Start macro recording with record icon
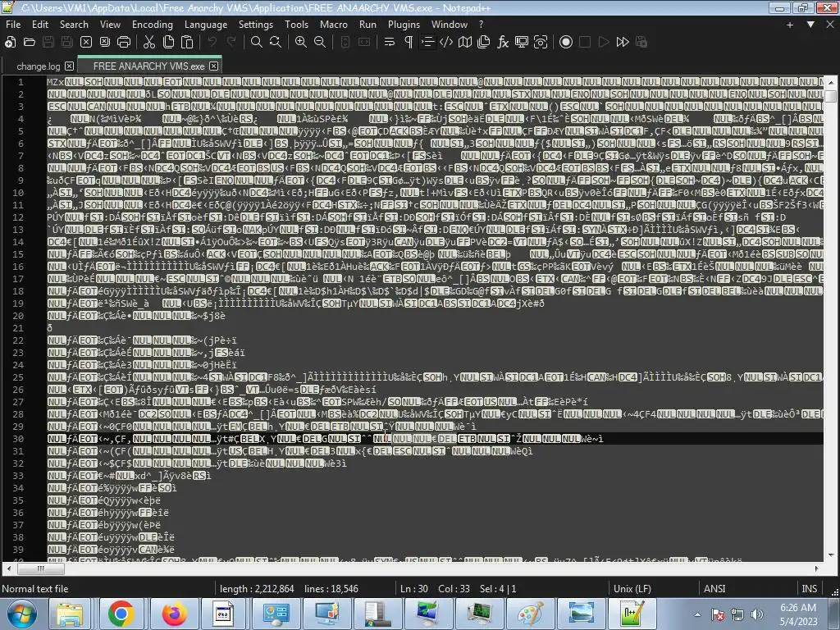 coord(566,43)
